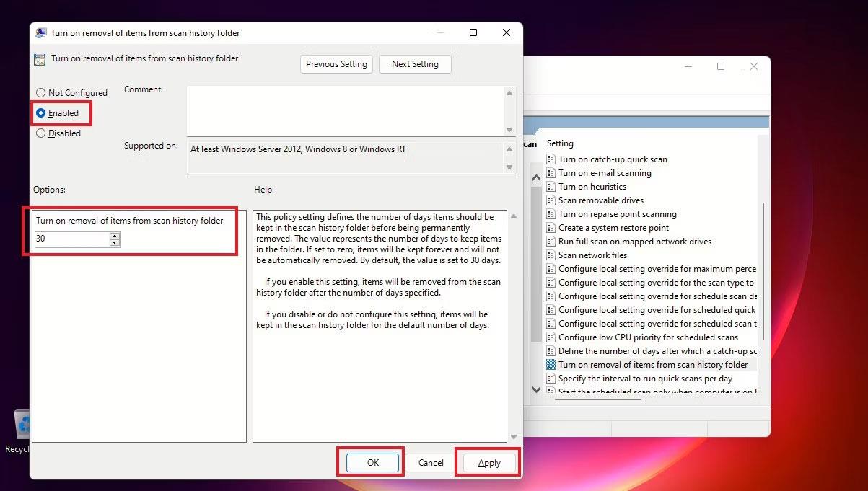Click the Setting column header in background window
The height and width of the screenshot is (491, 868).
click(560, 143)
